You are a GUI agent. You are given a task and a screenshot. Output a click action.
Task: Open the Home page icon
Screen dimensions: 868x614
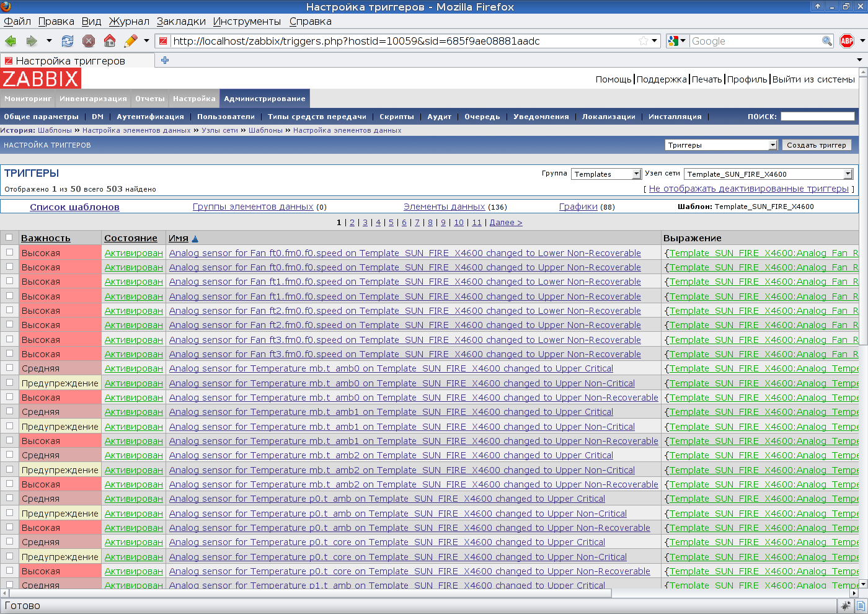110,41
